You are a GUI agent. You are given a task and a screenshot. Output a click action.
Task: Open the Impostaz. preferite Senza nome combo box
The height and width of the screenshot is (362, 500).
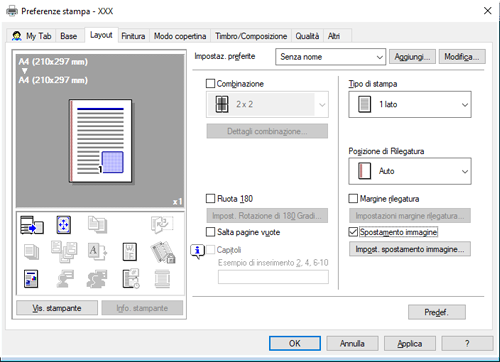pos(330,57)
